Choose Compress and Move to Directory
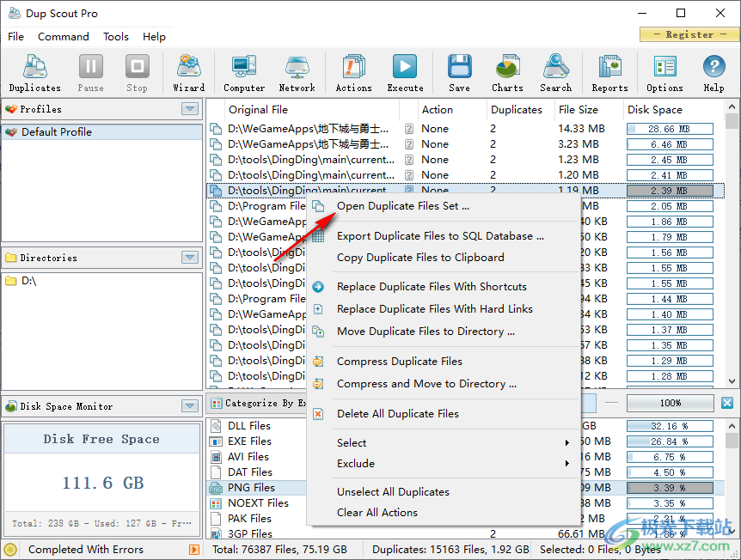This screenshot has height=560, width=741. 444,383
